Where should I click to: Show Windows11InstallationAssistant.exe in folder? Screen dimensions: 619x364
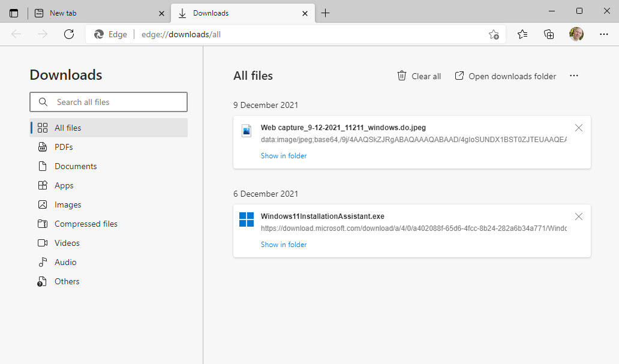point(284,245)
